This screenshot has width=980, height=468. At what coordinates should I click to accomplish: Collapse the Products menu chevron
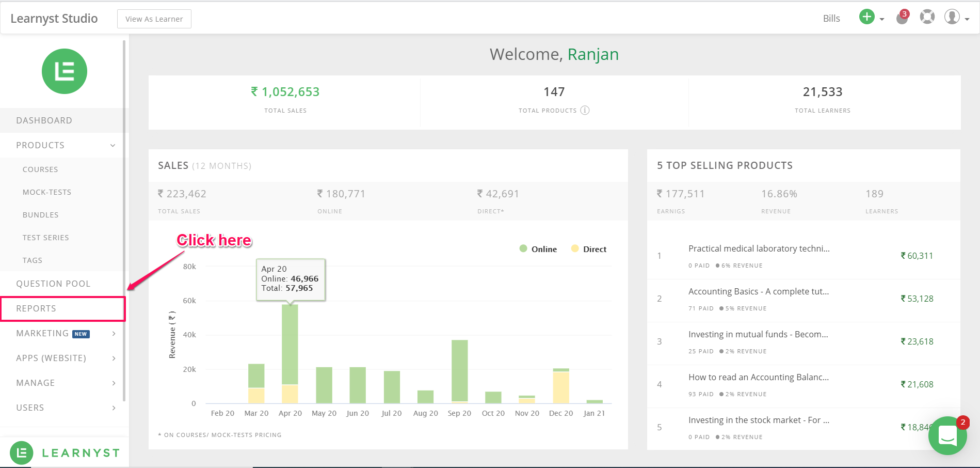coord(113,146)
